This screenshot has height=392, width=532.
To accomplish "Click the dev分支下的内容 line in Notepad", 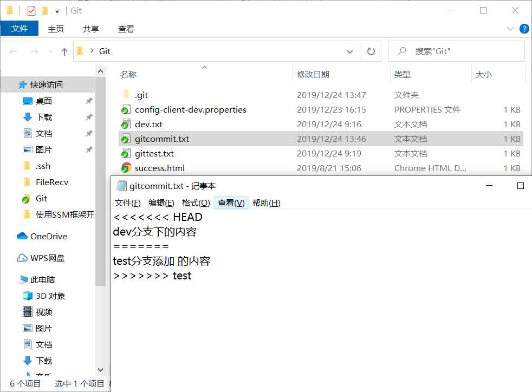I will (155, 232).
